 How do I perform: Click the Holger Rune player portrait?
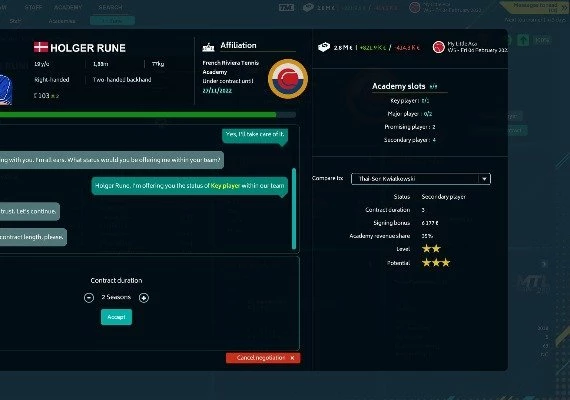(6, 89)
